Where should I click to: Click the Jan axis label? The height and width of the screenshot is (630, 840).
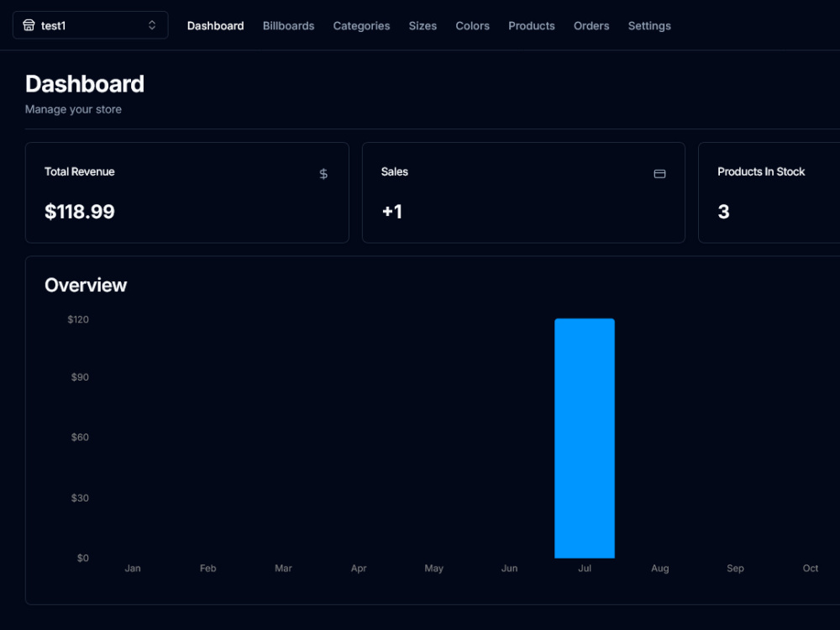tap(133, 569)
